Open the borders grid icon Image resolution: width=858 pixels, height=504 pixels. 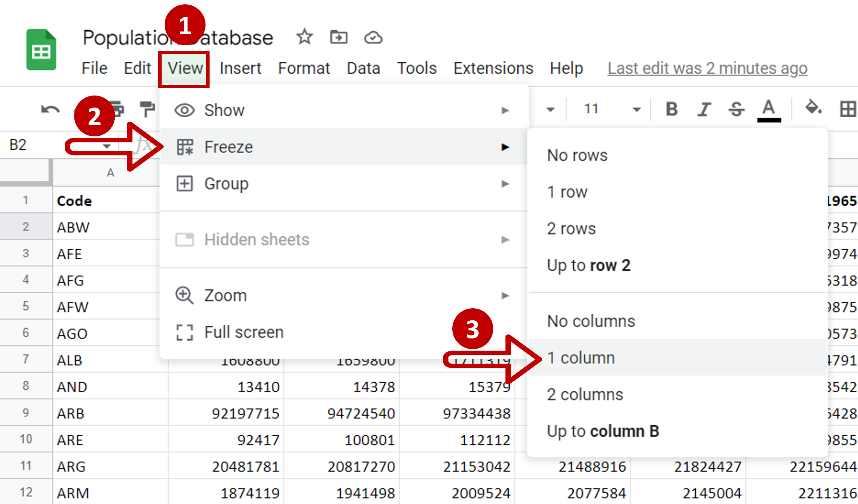click(848, 109)
